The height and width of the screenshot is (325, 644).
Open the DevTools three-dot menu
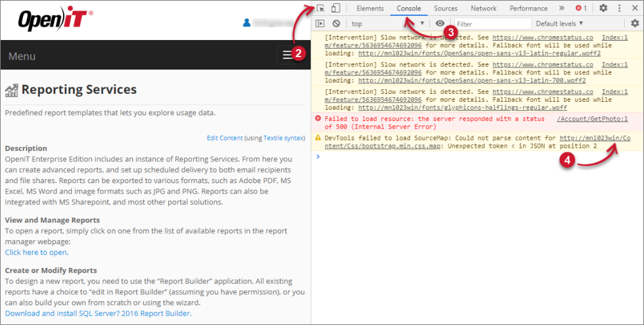coord(619,8)
